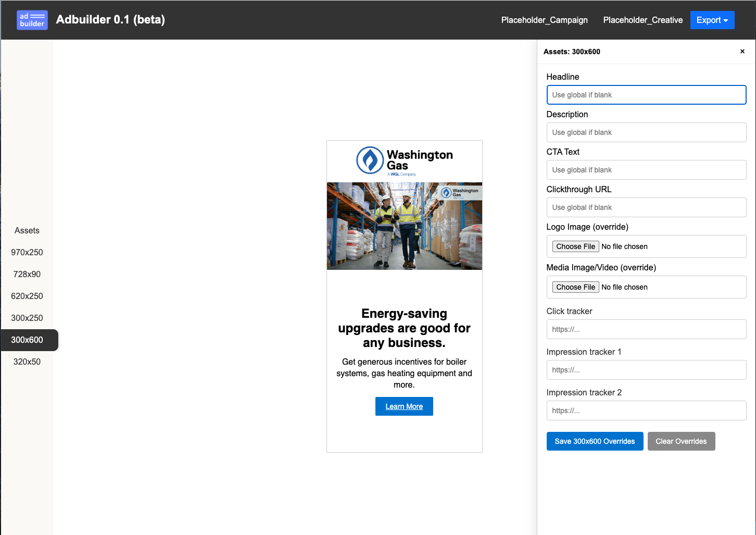Select the highlighted 300x600 size

(26, 340)
